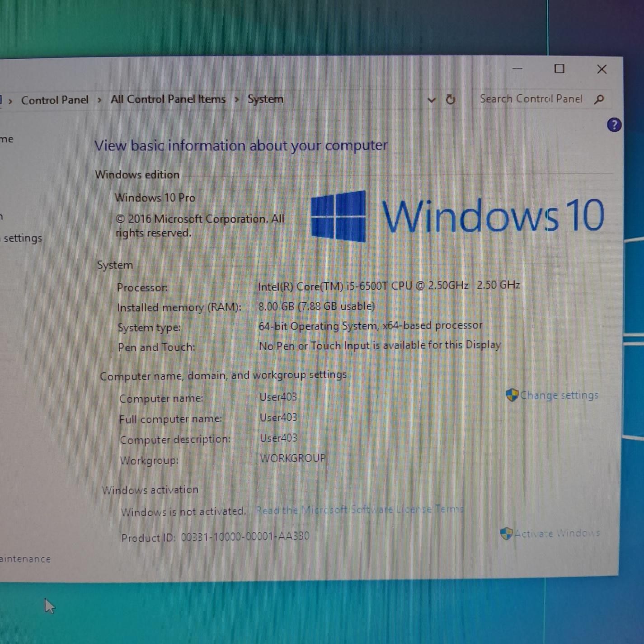Image resolution: width=644 pixels, height=644 pixels.
Task: Click shield icon beside Change settings
Action: (512, 395)
